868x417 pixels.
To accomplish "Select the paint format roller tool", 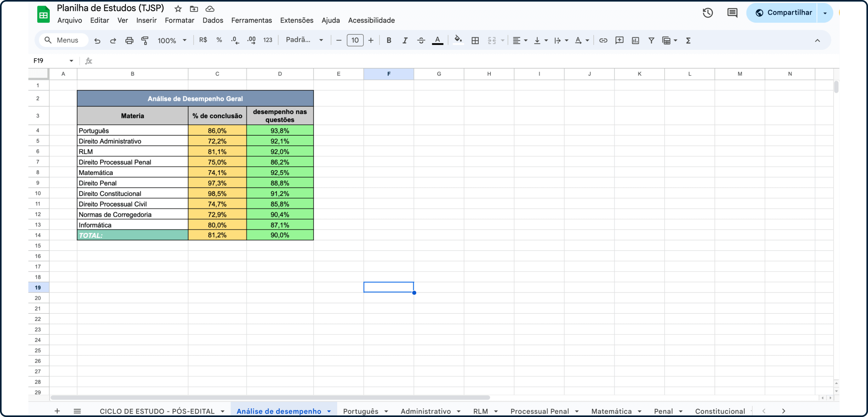I will 145,40.
